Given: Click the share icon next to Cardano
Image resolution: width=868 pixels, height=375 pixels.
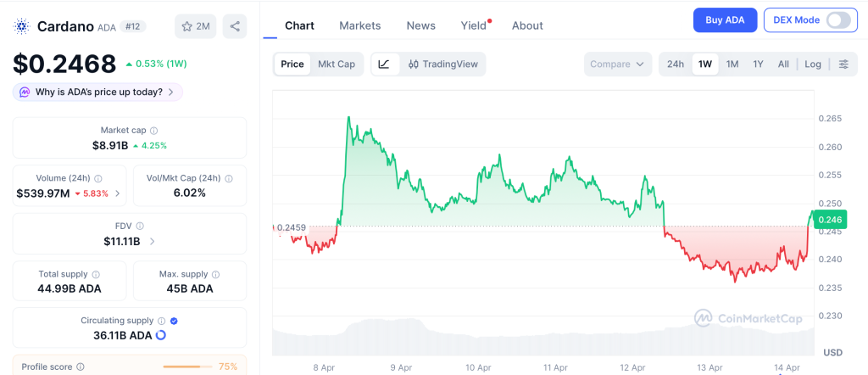Looking at the screenshot, I should click(x=235, y=26).
